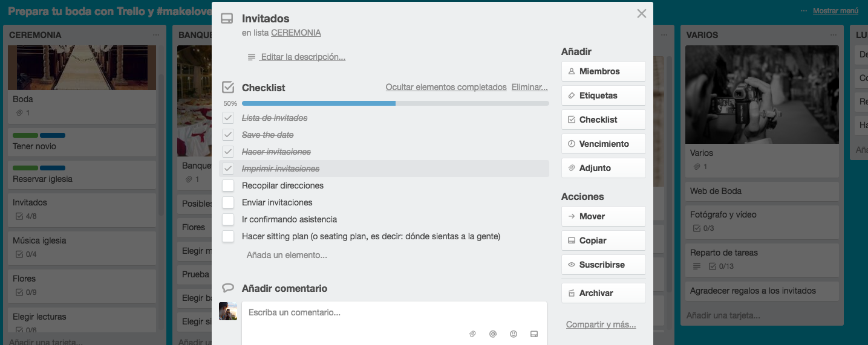
Task: Click Mostrar menú to open board menu
Action: 835,11
